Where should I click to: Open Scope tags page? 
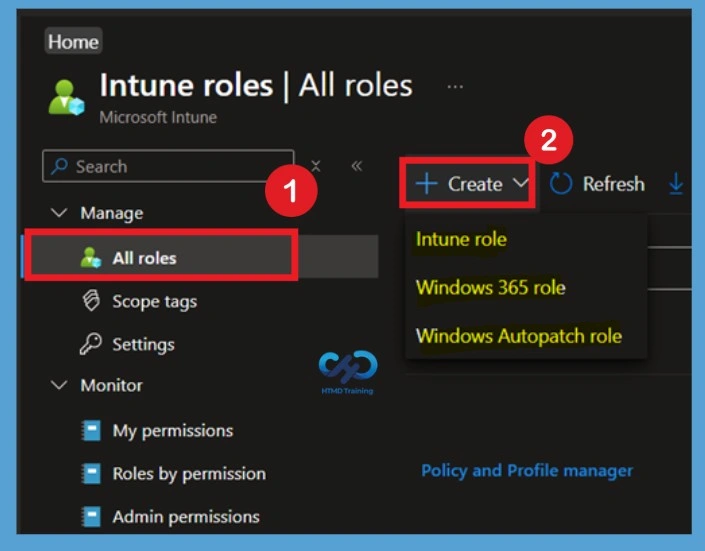(154, 301)
